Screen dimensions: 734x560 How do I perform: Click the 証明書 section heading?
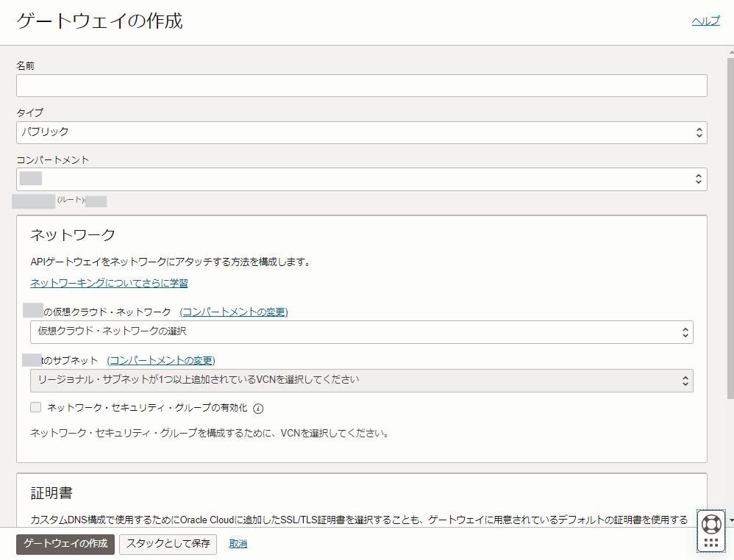click(51, 493)
